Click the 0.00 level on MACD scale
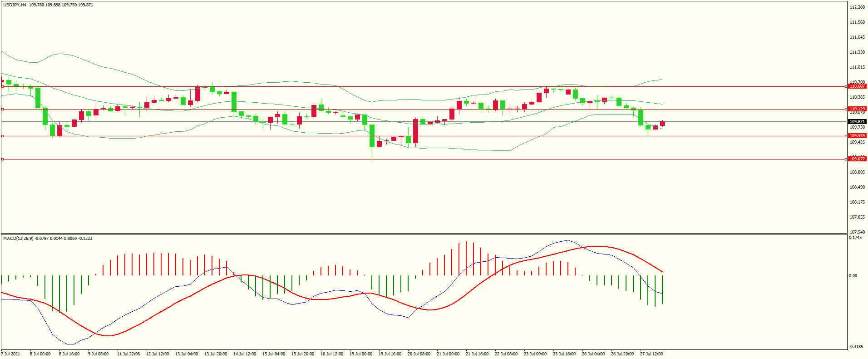Viewport: 868px width, 359px height. coord(853,276)
